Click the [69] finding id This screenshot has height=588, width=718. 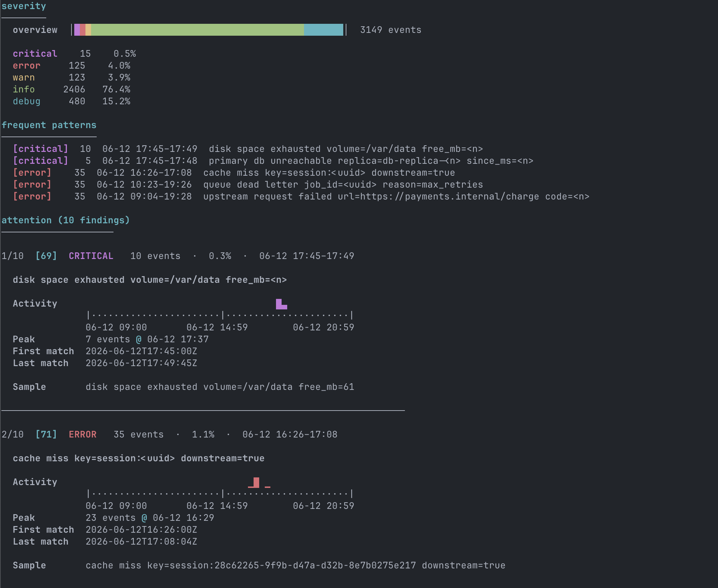[46, 256]
